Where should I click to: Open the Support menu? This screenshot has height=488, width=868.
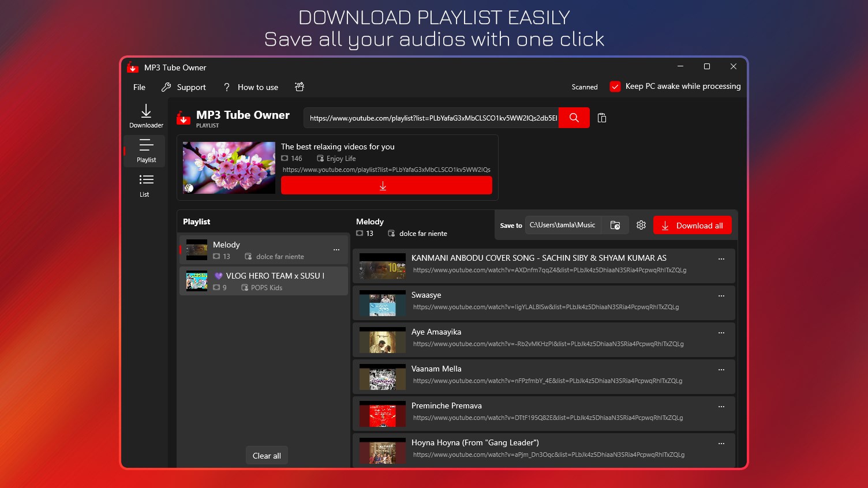(184, 87)
